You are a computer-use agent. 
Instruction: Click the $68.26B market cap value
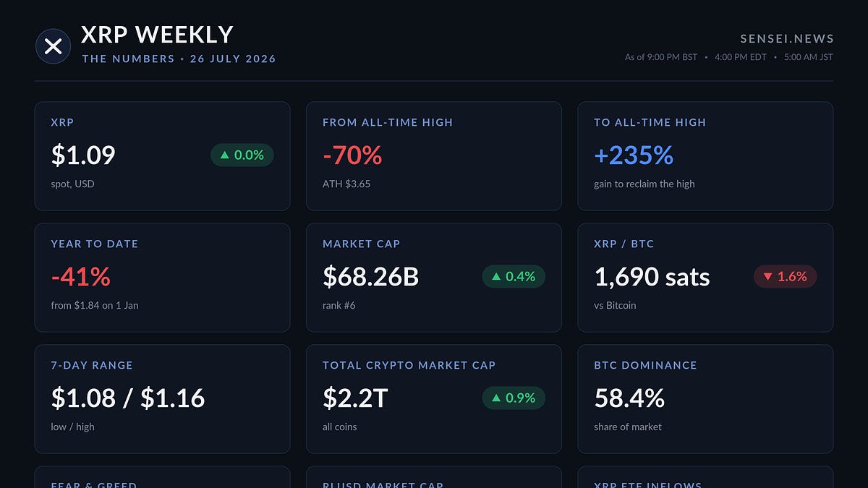[x=370, y=276]
